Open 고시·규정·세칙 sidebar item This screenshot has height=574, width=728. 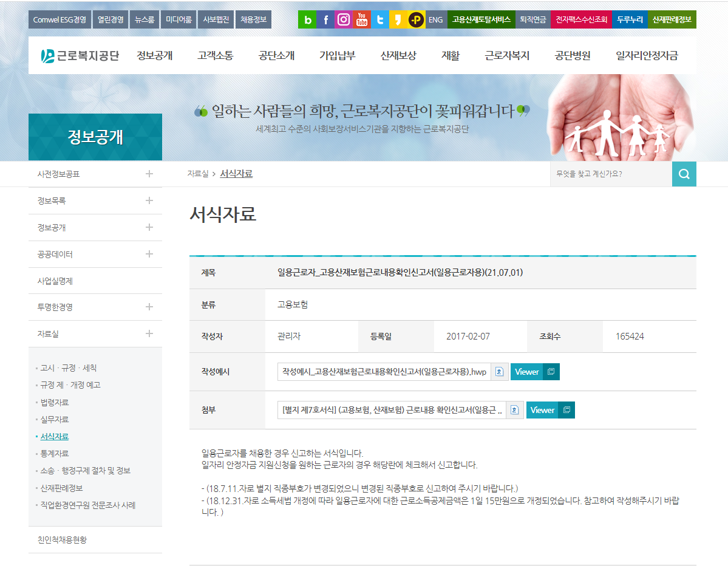coord(68,368)
